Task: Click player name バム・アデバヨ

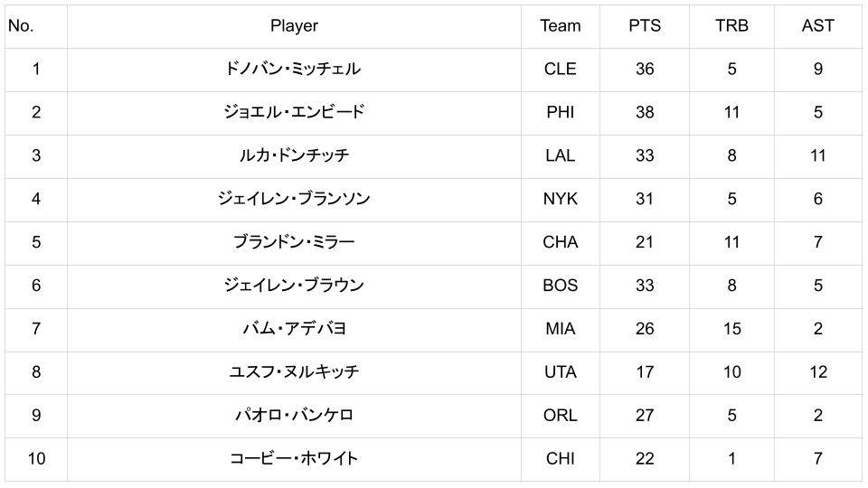Action: tap(294, 329)
